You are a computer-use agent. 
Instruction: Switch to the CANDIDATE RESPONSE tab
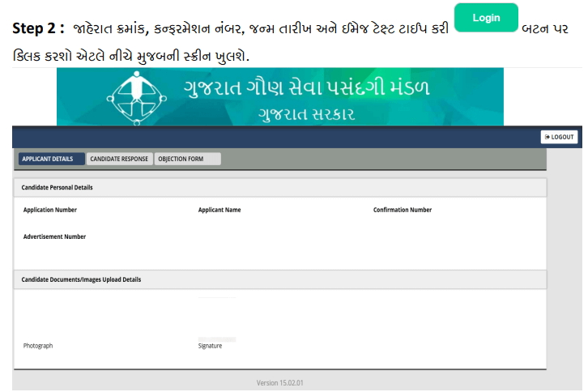(x=119, y=159)
